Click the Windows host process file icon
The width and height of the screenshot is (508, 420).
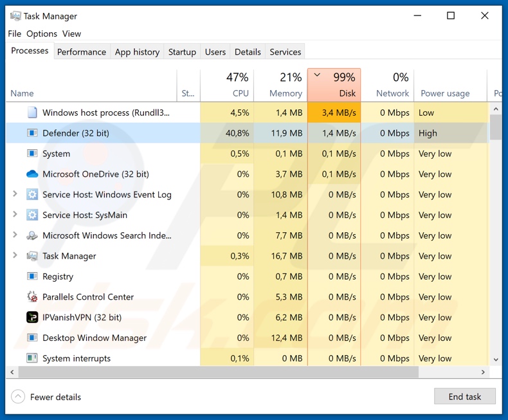[32, 113]
